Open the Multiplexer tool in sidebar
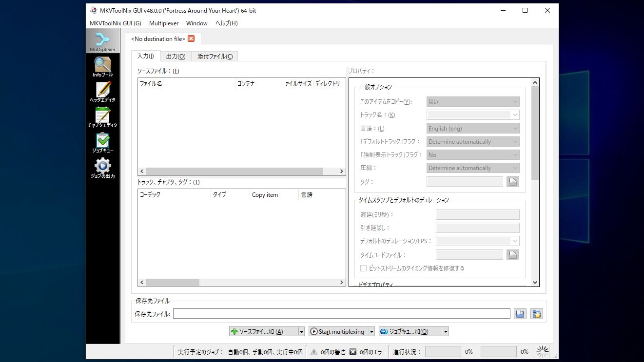The image size is (644, 362). pyautogui.click(x=102, y=41)
